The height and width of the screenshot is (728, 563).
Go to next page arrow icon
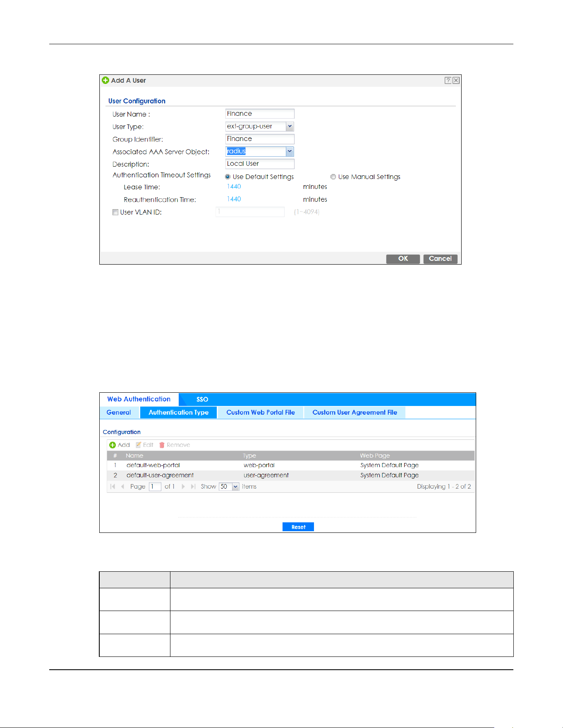click(x=183, y=487)
